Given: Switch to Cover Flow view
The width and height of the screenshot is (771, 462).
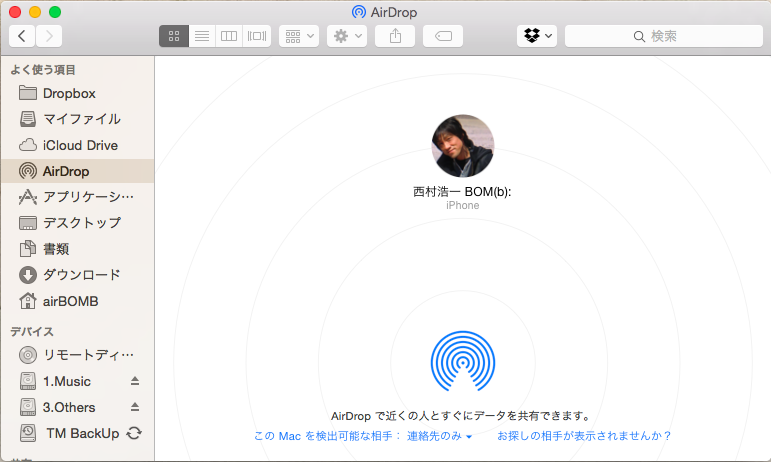Looking at the screenshot, I should 257,36.
